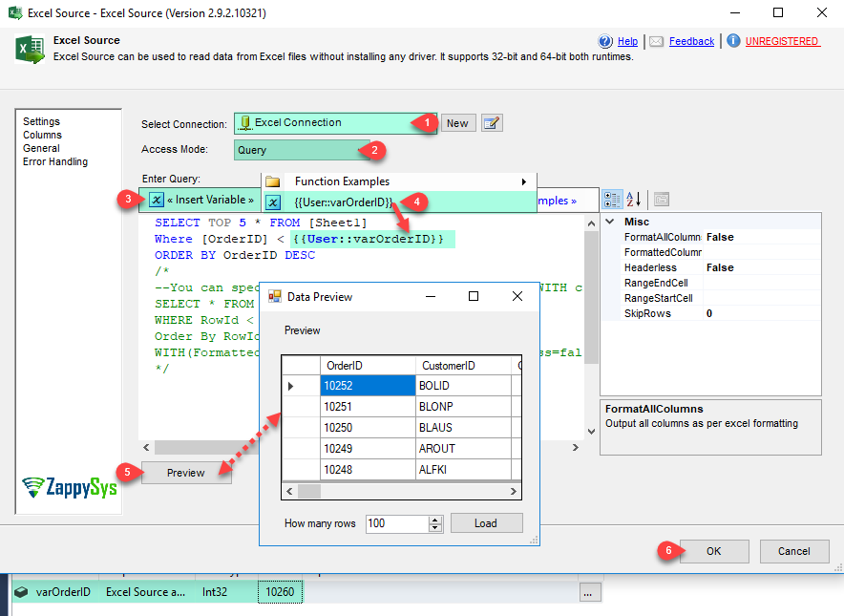Open the Select Connection dropdown
Viewport: 844px width, 616px height.
pyautogui.click(x=335, y=123)
